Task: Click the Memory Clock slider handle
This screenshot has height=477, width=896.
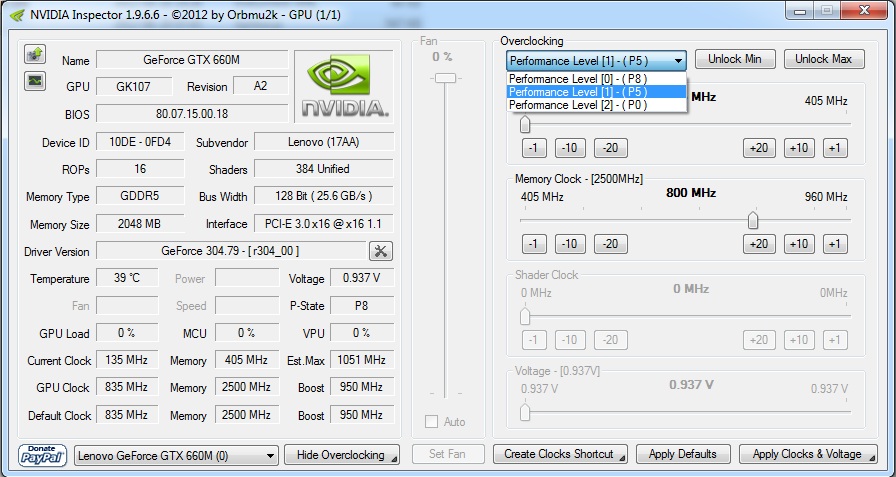Action: 753,220
